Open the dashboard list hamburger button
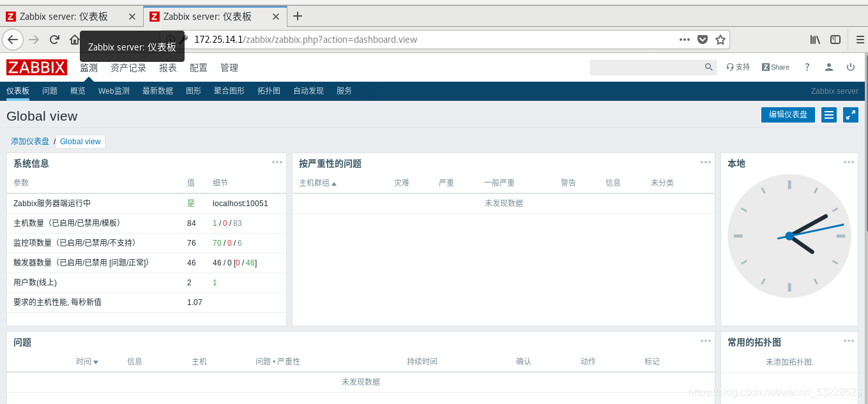This screenshot has width=868, height=404. click(x=829, y=115)
